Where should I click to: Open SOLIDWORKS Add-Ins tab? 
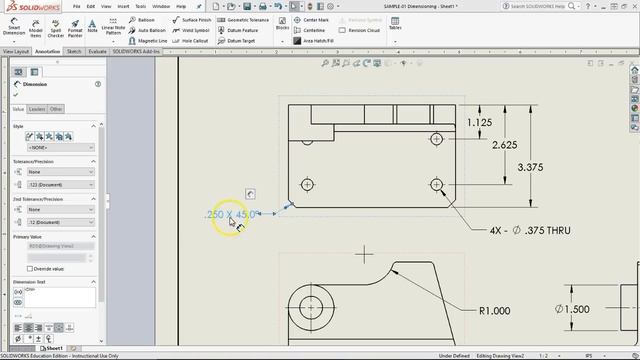136,51
